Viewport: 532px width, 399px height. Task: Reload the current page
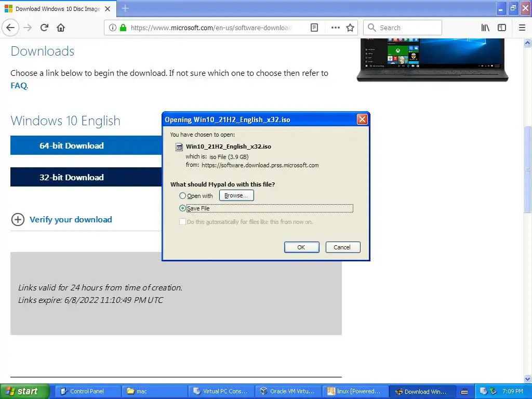coord(45,28)
